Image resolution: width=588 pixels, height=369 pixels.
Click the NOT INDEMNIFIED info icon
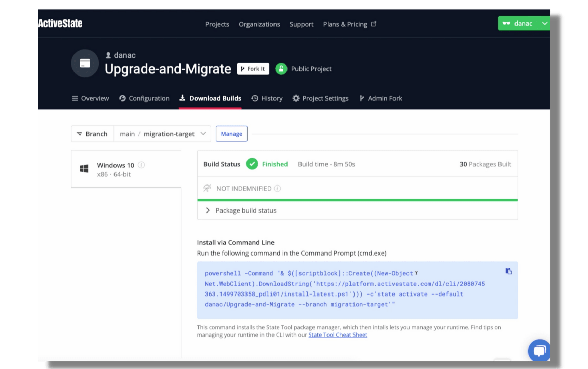coord(278,189)
